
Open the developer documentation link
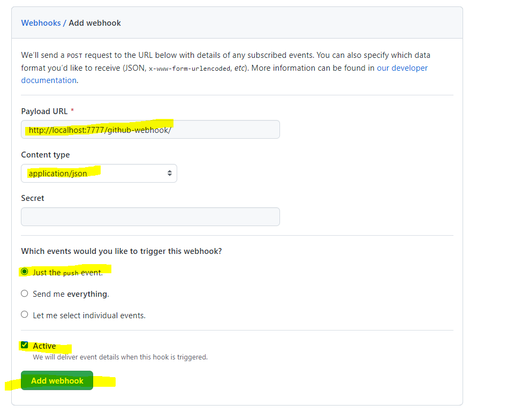[x=402, y=68]
